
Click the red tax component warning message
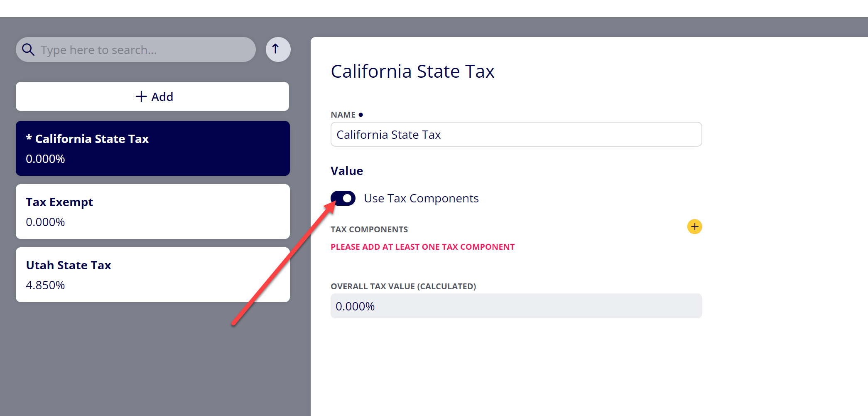pos(422,247)
